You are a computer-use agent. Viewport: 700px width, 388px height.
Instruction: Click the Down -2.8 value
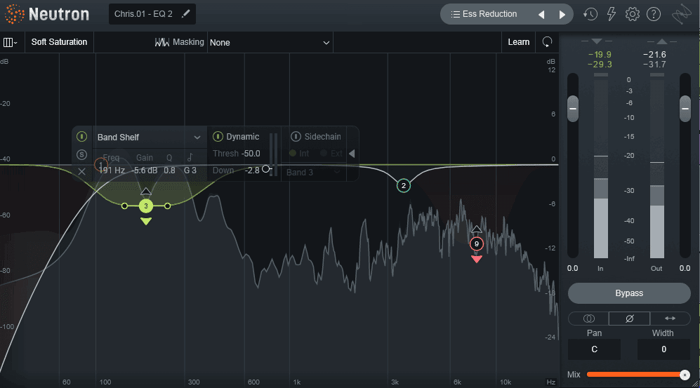[252, 170]
